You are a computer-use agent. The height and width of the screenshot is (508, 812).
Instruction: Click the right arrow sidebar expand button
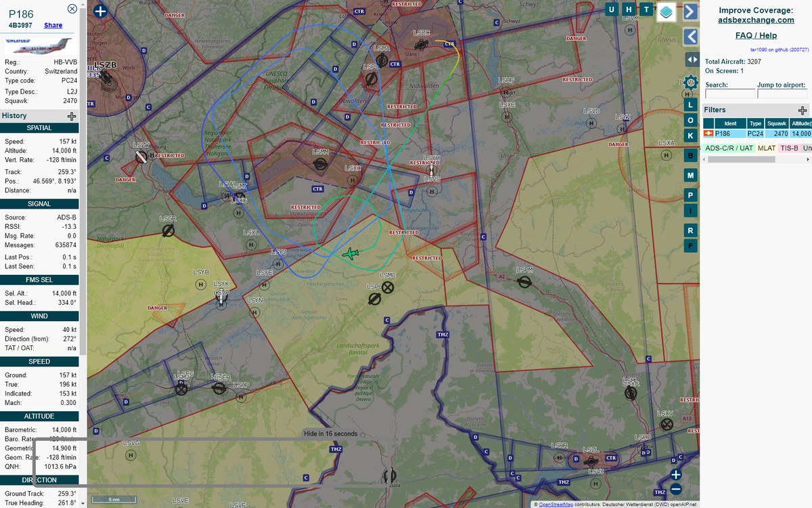coord(690,12)
